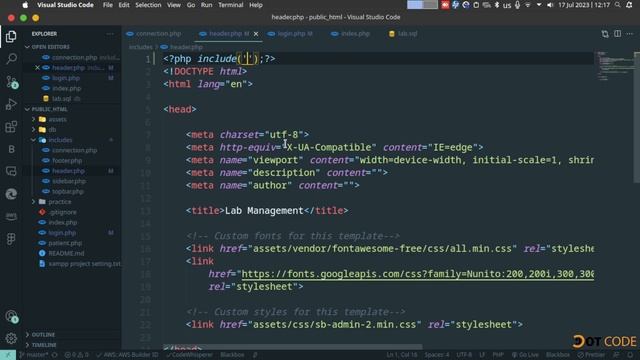Open footer.php in includes folder
Screen dimensions: 640x360
click(x=67, y=161)
